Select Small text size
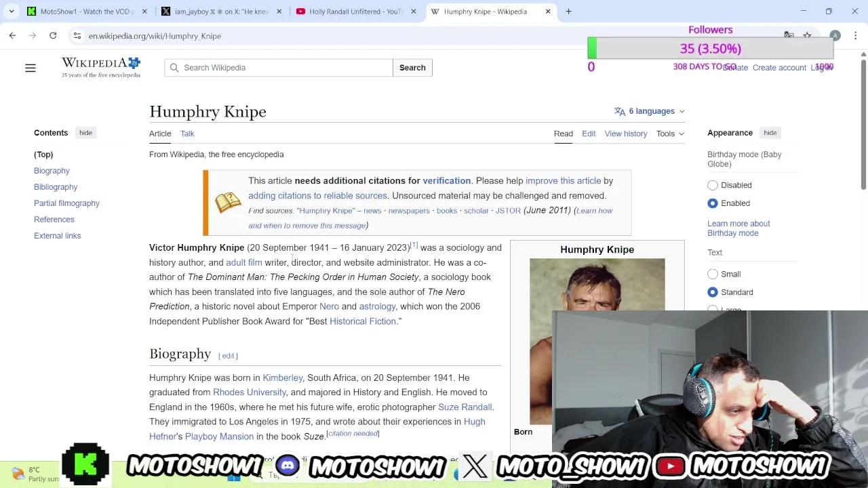868x488 pixels. 713,274
